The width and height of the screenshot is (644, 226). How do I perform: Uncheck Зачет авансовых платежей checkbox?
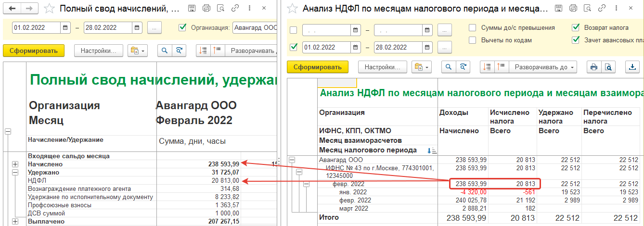(576, 40)
